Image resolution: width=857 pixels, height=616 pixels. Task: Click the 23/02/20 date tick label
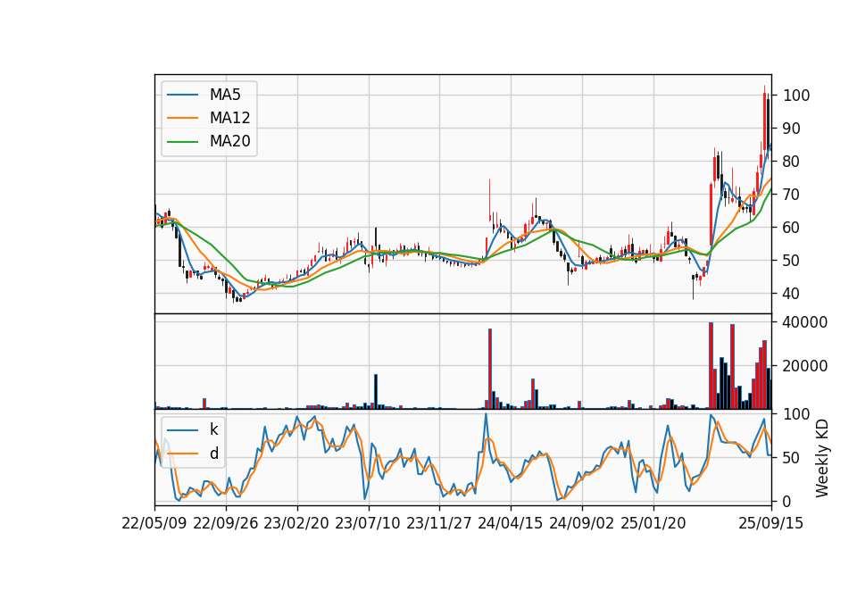pos(296,523)
